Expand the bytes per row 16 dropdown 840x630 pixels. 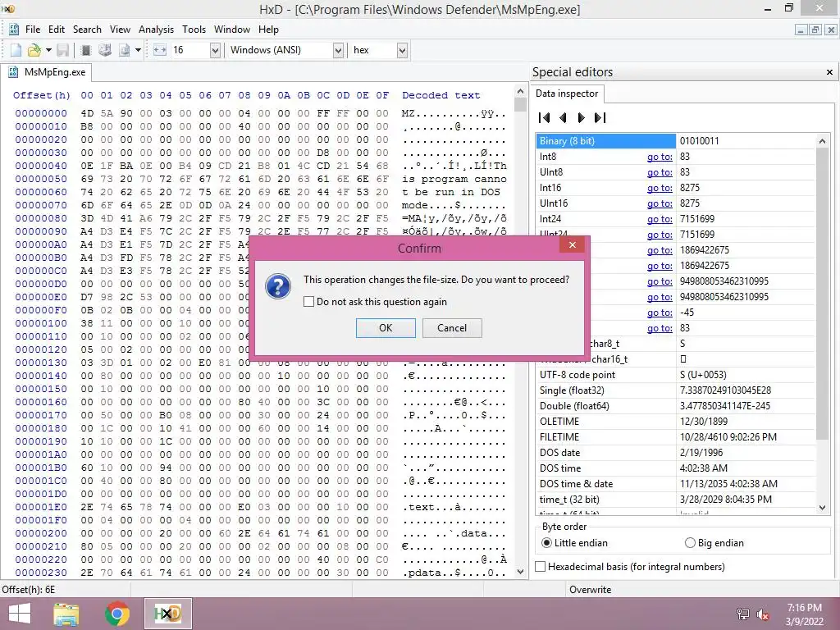tap(215, 50)
